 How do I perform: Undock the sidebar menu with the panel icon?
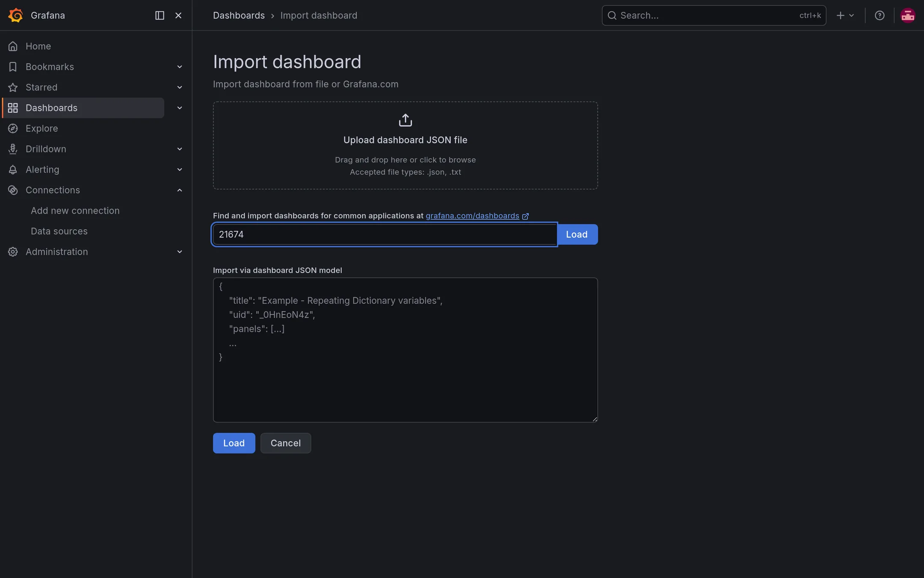160,15
